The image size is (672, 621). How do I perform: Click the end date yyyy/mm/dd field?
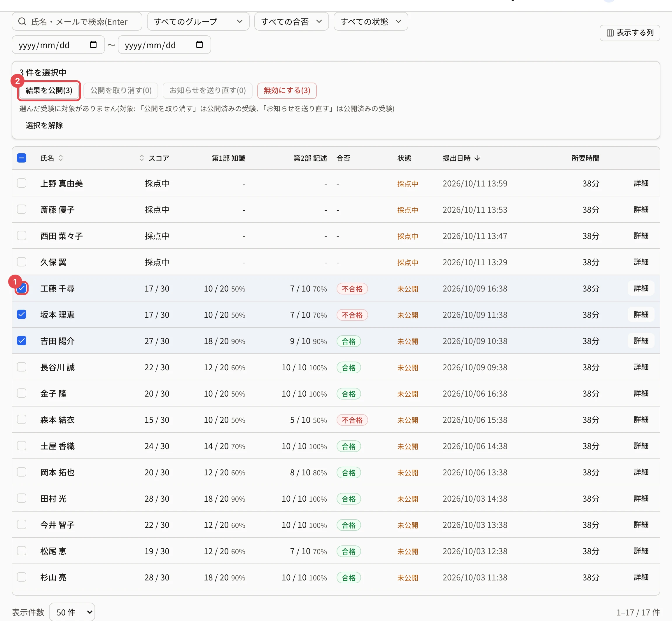pyautogui.click(x=164, y=45)
